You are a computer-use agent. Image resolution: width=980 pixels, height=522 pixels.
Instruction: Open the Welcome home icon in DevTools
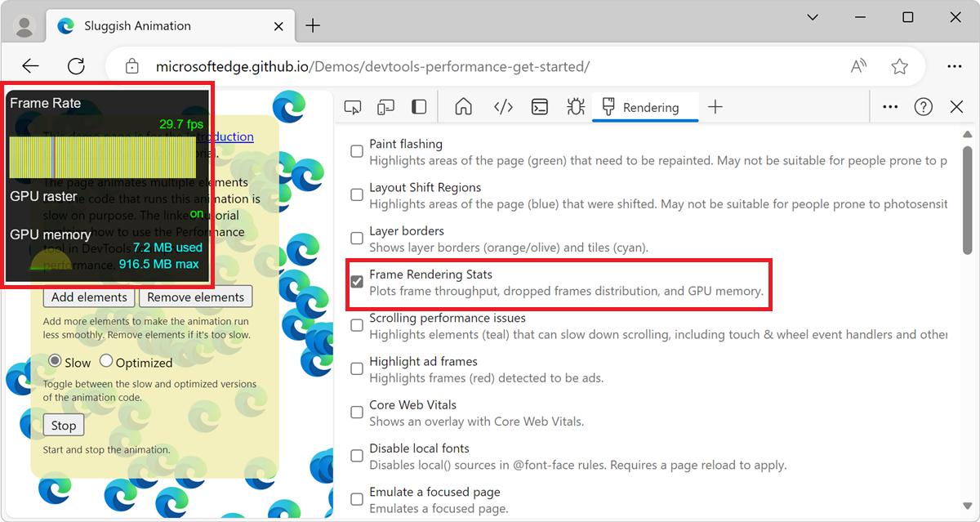pos(464,107)
